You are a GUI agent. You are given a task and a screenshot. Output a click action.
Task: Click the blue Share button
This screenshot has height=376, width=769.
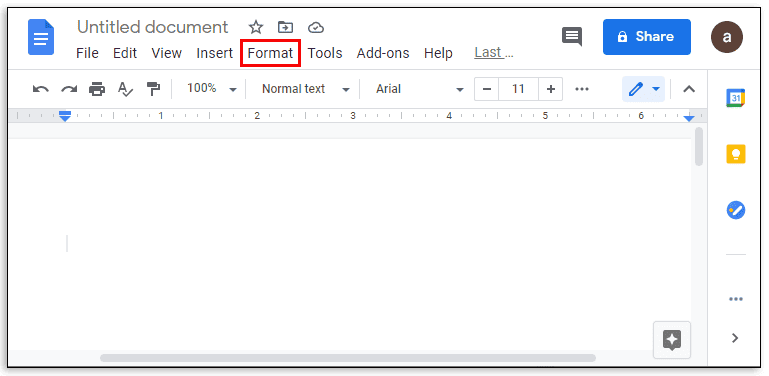[647, 37]
